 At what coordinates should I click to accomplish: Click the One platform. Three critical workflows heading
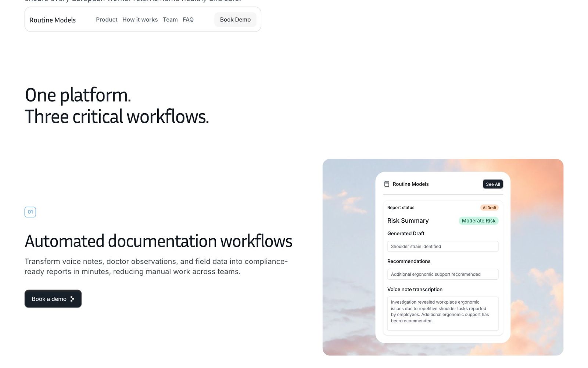117,106
